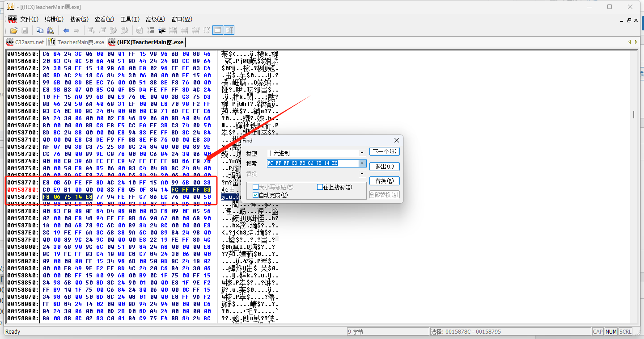Viewport: 644px width, 339px height.
Task: Click the highlighted single-pane view icon
Action: point(217,30)
